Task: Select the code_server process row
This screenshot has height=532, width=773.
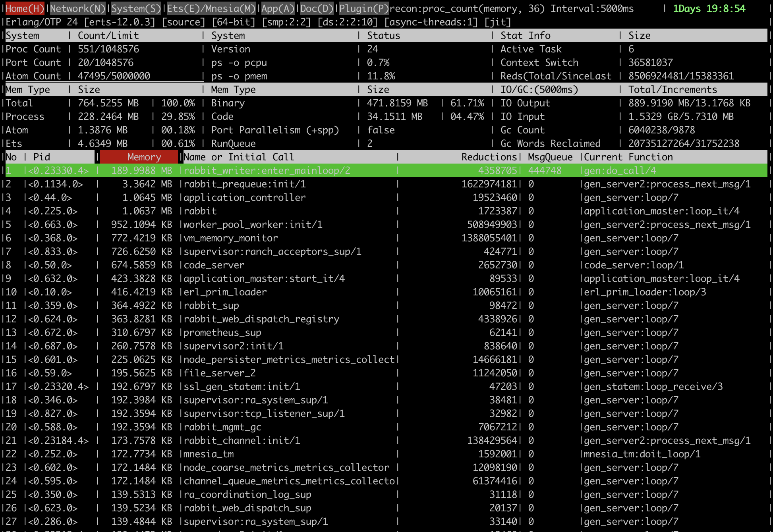Action: coord(386,265)
